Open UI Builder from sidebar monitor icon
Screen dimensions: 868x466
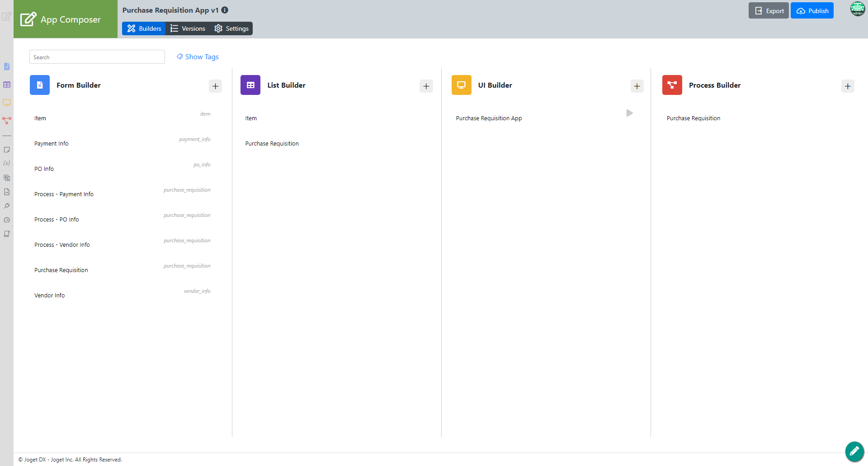(x=7, y=103)
